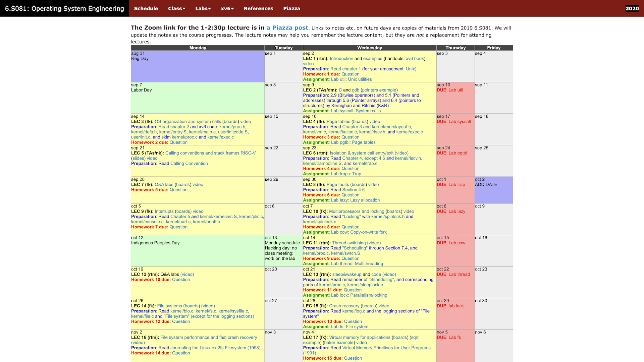The height and width of the screenshot is (362, 644).
Task: Open Lab syscall: System calls assignment
Action: [356, 111]
